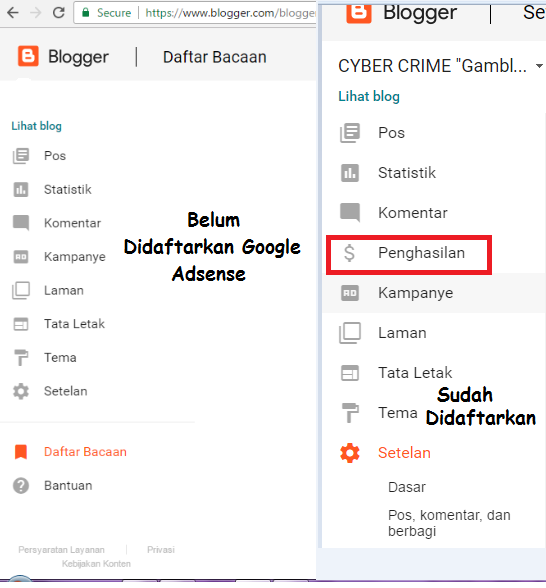Open Bantuan help item
This screenshot has width=546, height=588.
(68, 486)
